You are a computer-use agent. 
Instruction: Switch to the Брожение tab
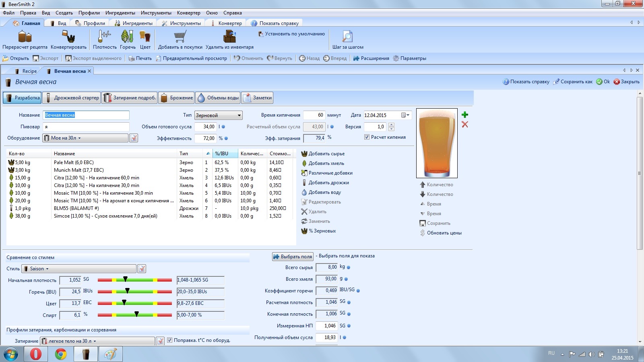point(177,98)
